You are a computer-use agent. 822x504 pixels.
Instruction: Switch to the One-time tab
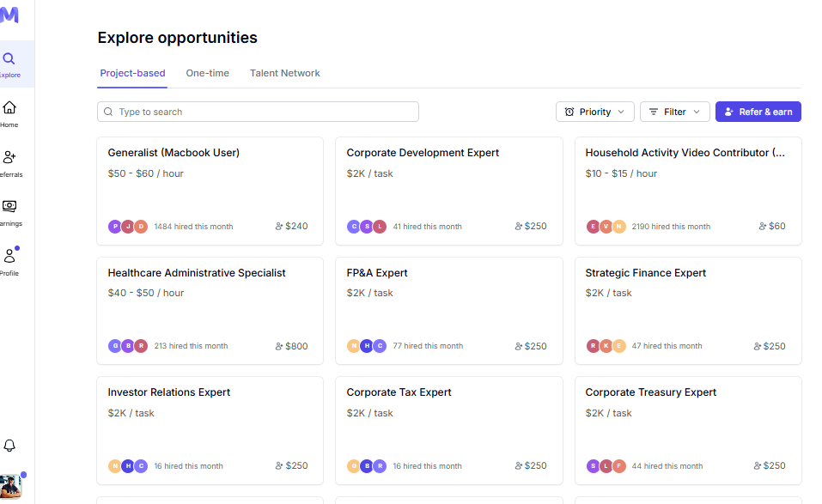click(208, 73)
